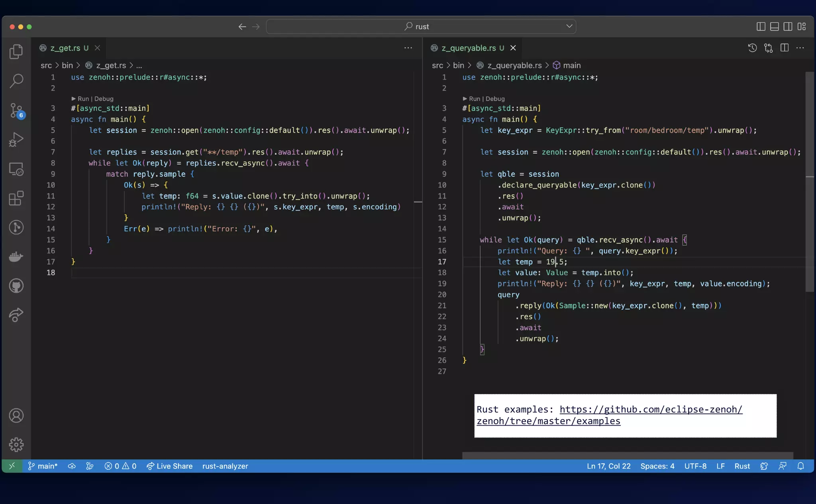Switch to the z_get.rs tab
This screenshot has width=816, height=504.
(65, 48)
